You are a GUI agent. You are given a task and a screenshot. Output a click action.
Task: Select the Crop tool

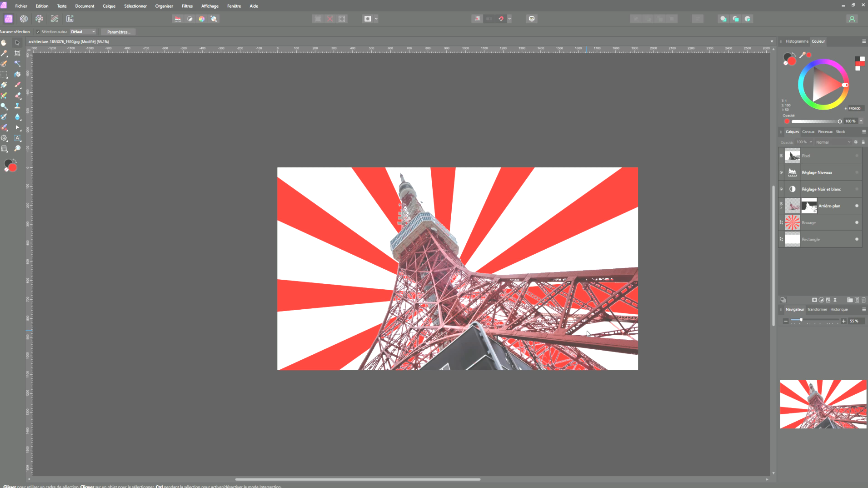click(x=17, y=53)
